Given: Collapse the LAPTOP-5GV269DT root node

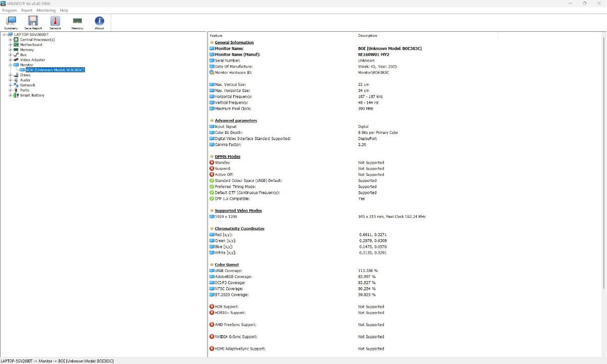Looking at the screenshot, I should 4,34.
